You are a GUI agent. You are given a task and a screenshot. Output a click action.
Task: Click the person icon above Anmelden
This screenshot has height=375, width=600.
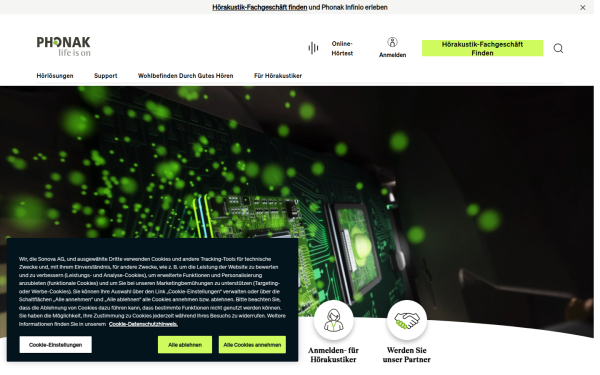click(x=392, y=42)
